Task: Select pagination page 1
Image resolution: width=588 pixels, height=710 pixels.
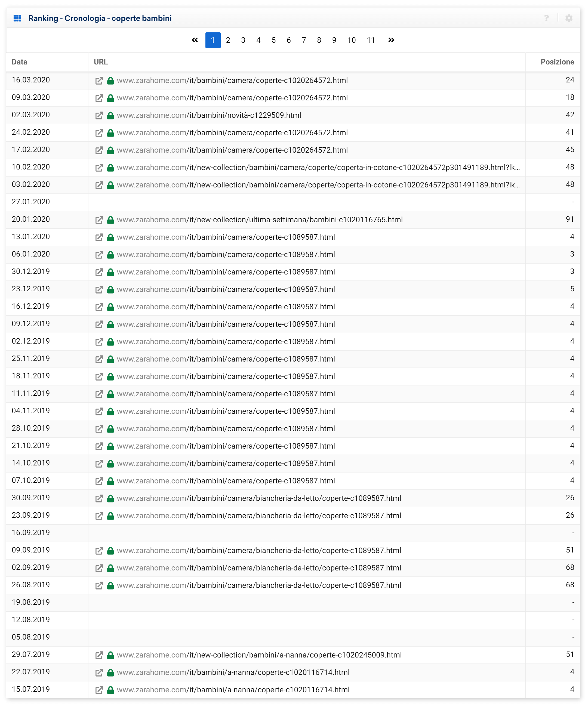Action: pyautogui.click(x=213, y=40)
